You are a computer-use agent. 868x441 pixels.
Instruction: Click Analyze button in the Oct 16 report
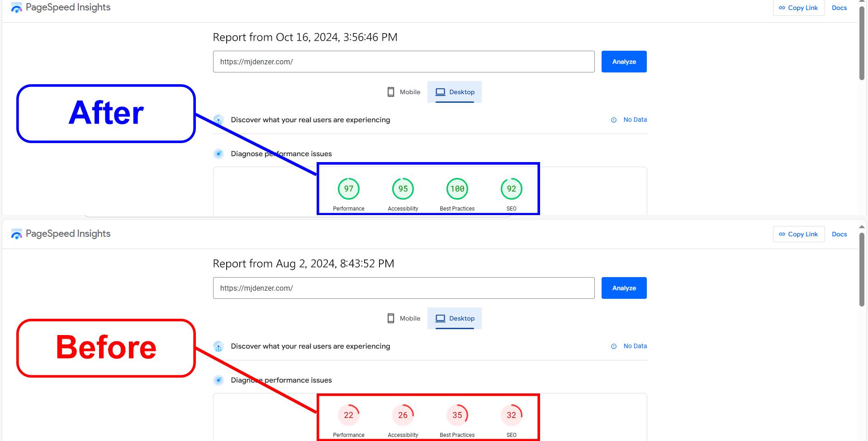[x=624, y=62]
